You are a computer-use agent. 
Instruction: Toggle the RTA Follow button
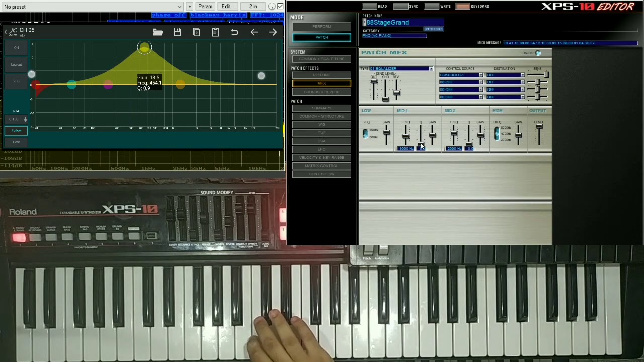pyautogui.click(x=16, y=130)
